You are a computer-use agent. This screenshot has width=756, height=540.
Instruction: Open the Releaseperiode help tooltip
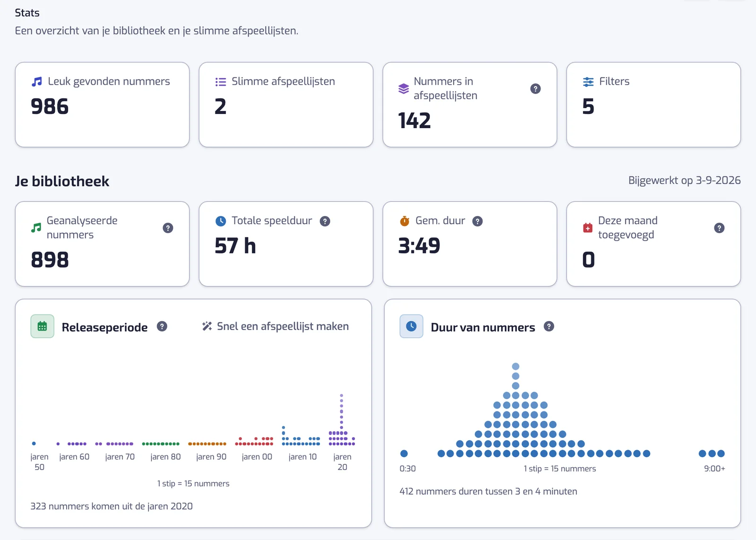(x=162, y=326)
